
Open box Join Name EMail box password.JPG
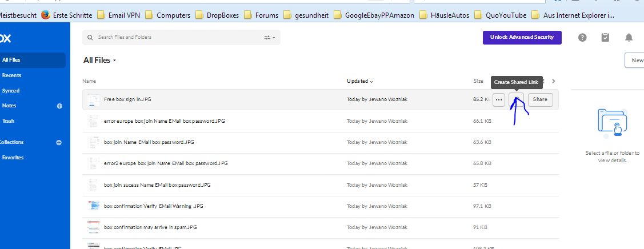[149, 142]
